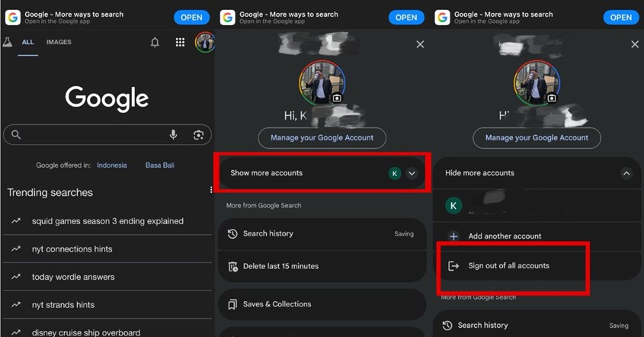The width and height of the screenshot is (644, 337).
Task: Change profile photo camera icon in right panel
Action: coord(552,98)
